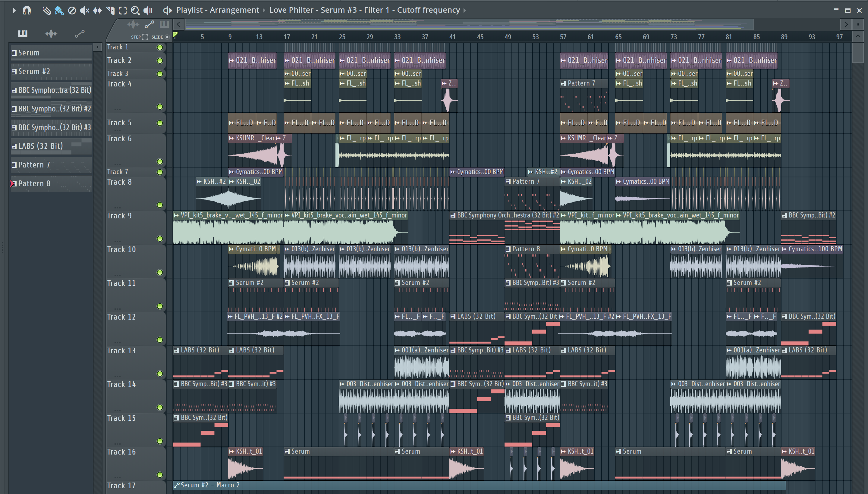868x494 pixels.
Task: Select the Mute tool
Action: click(84, 11)
